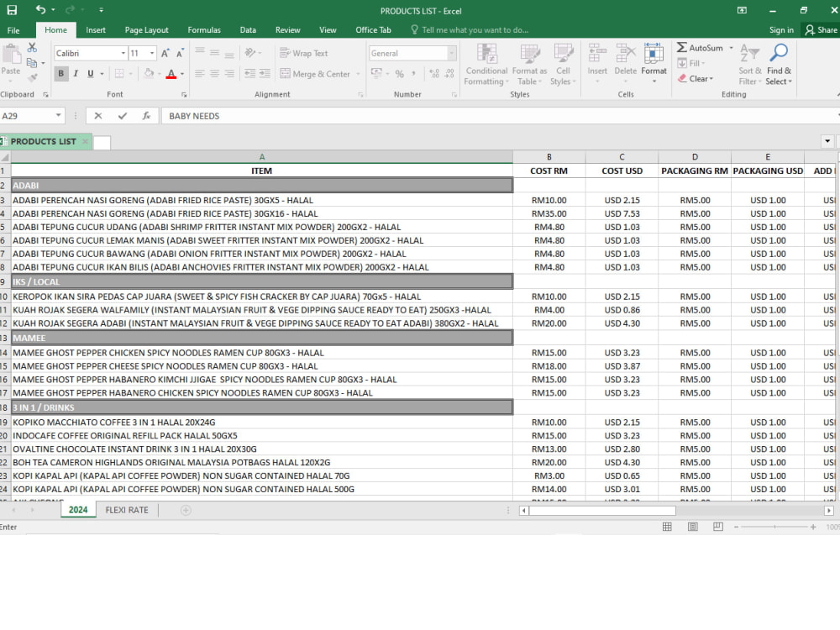Click the Center alignment icon

tap(214, 73)
